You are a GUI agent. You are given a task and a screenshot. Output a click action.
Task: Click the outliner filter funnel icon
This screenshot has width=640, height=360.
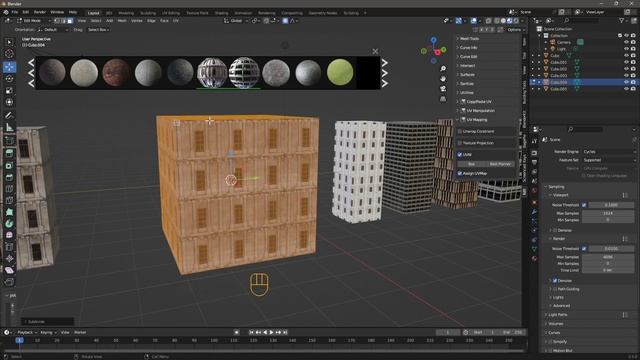tap(622, 20)
